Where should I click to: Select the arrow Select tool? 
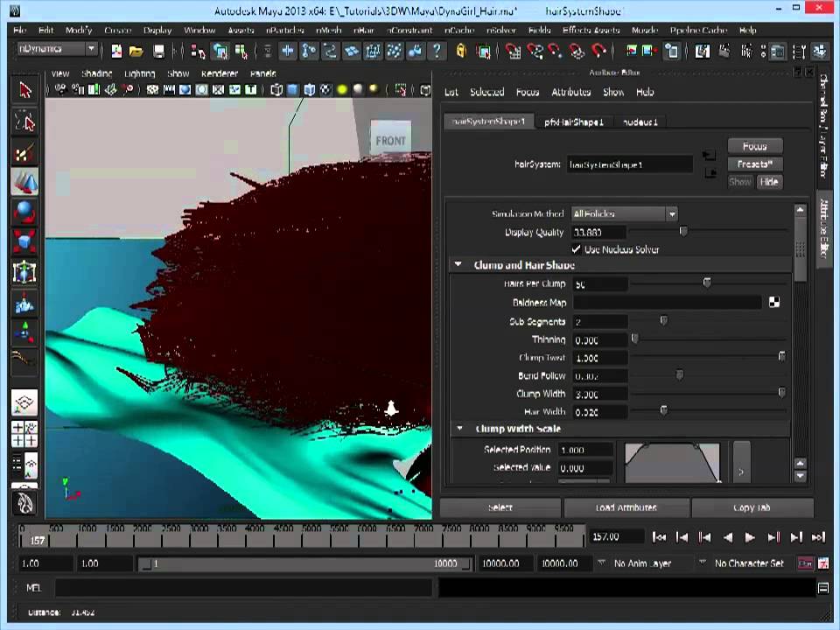[x=24, y=90]
